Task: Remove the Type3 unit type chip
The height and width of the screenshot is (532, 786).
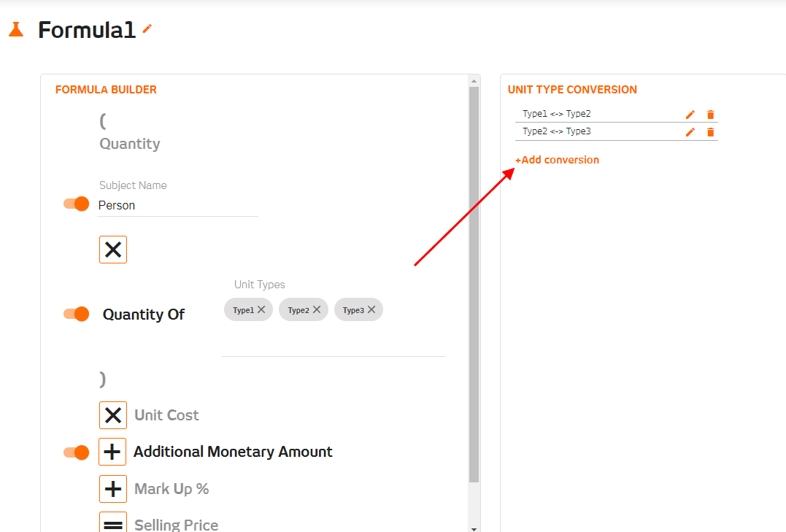Action: [371, 310]
